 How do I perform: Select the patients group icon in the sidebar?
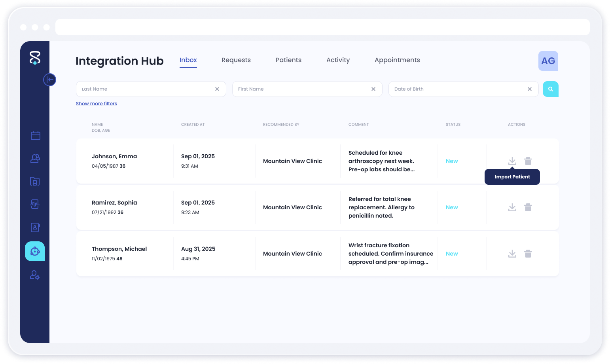coord(35,158)
